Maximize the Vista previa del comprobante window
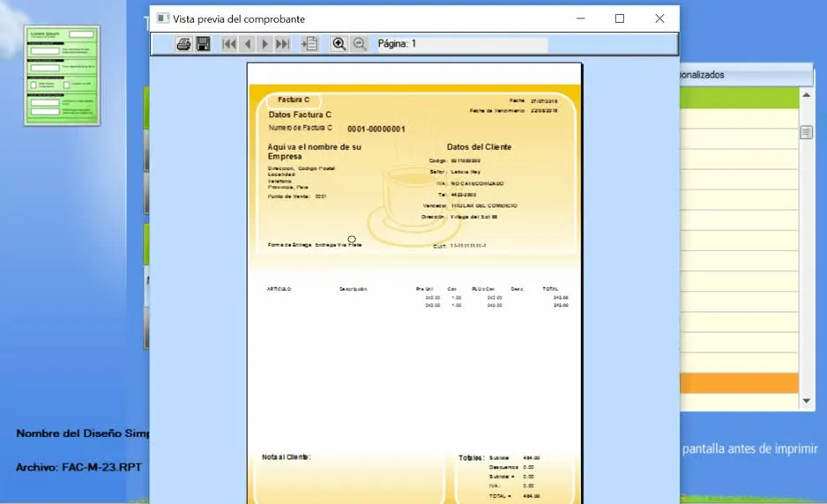827x504 pixels. pyautogui.click(x=620, y=19)
